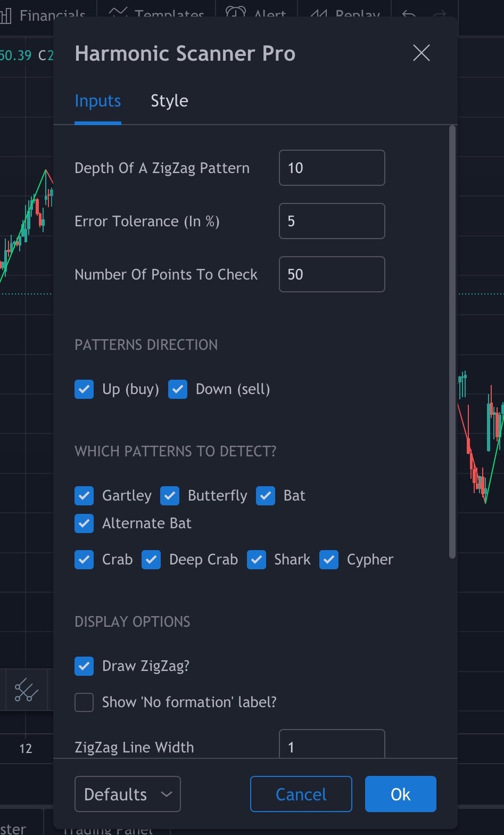Enable Show 'No formation' label checkbox
The height and width of the screenshot is (835, 504).
84,702
